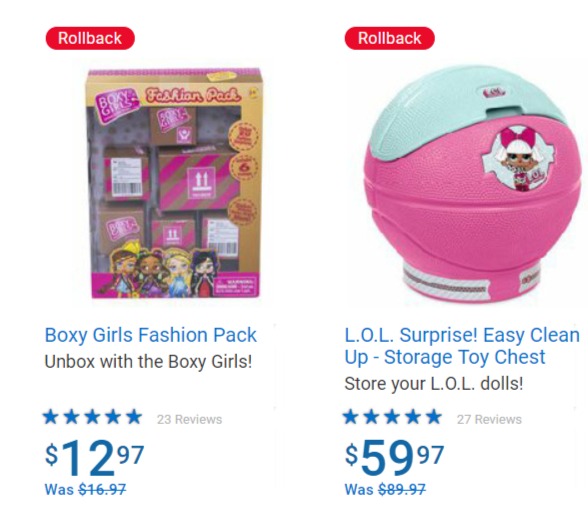Open L.O.L. Surprise! Easy Clean Up title link
Viewport: 588px width, 509px height.
[462, 346]
